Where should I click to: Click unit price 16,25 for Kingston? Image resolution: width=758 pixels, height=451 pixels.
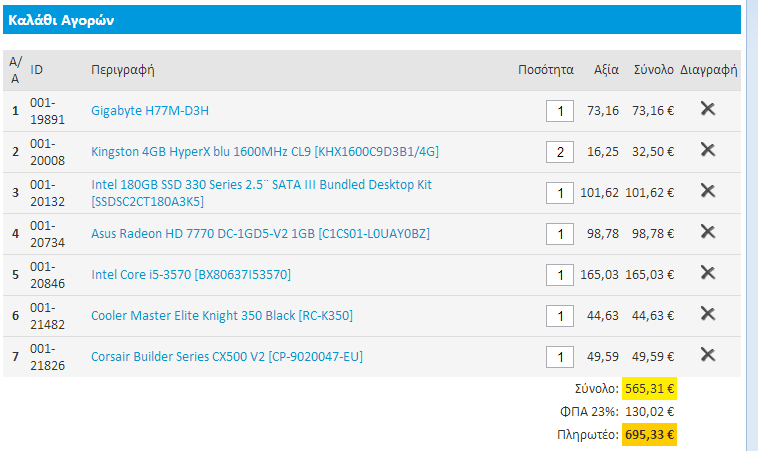pyautogui.click(x=602, y=152)
